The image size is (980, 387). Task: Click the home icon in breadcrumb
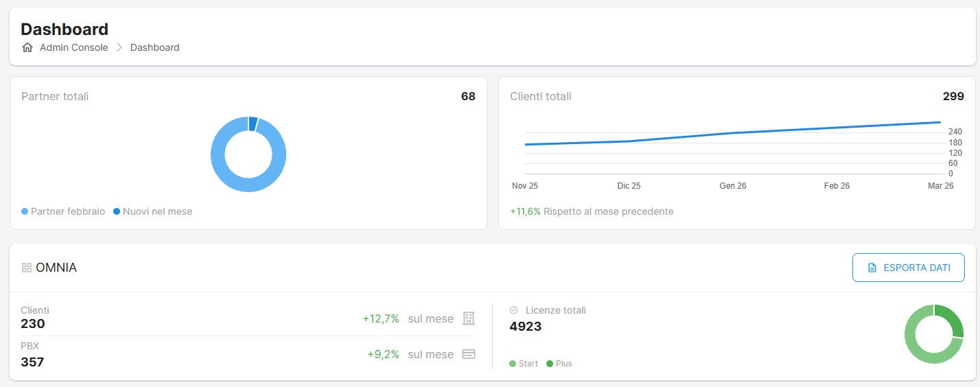(x=27, y=47)
